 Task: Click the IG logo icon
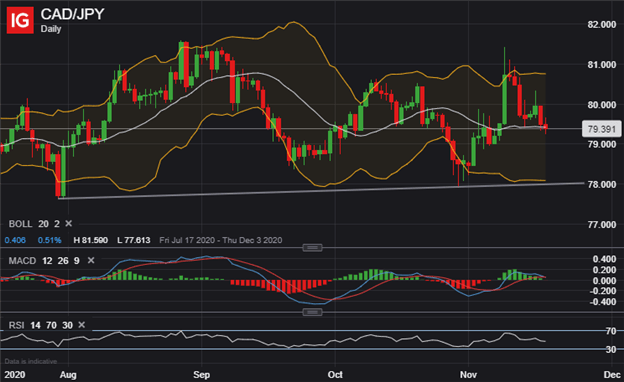[20, 20]
